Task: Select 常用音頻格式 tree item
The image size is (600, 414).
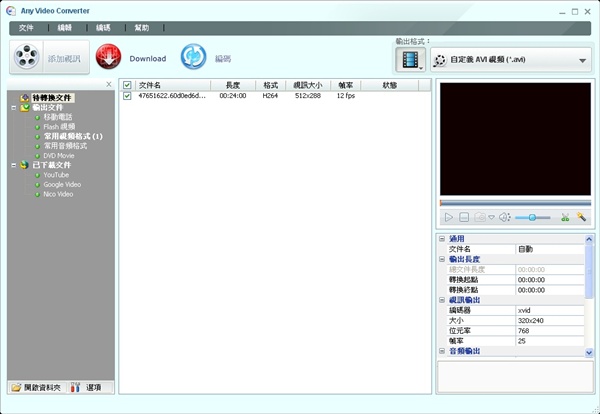Action: 65,146
